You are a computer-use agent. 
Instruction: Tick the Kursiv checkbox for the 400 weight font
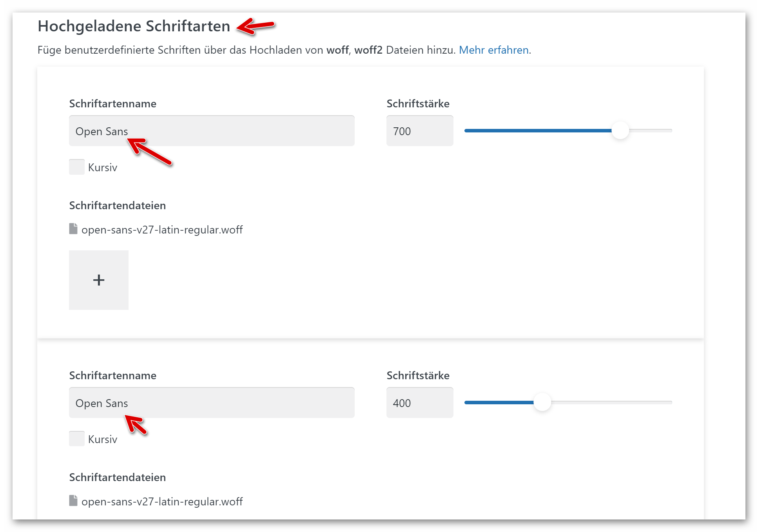(77, 439)
